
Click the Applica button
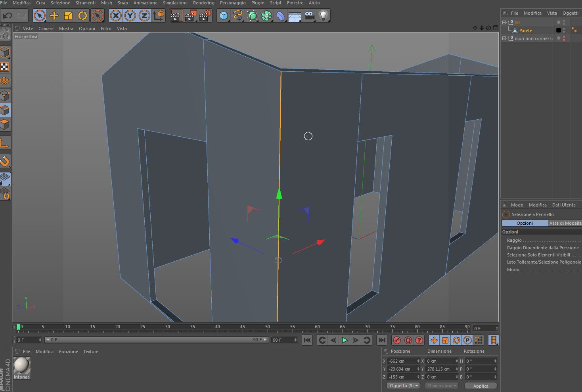481,386
